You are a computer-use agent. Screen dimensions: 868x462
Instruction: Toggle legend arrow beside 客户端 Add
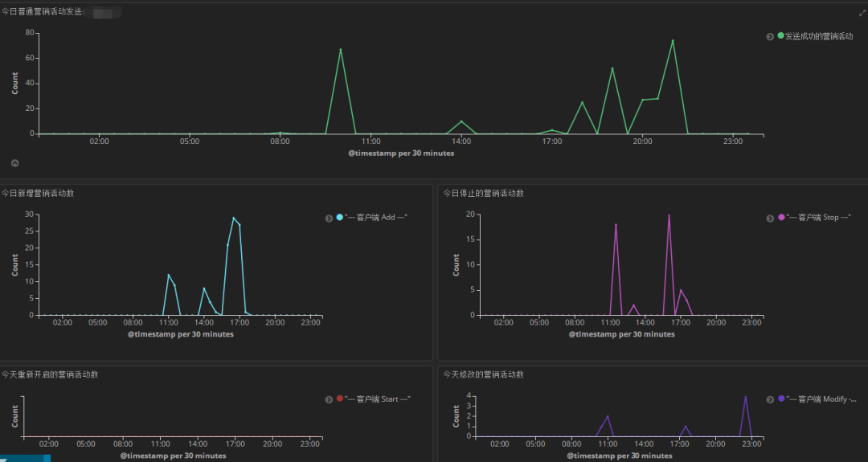coord(329,218)
